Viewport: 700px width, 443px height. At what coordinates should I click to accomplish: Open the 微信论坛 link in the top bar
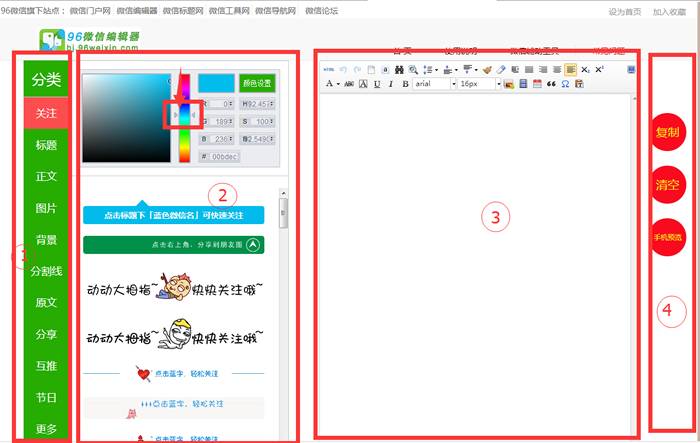pyautogui.click(x=321, y=11)
